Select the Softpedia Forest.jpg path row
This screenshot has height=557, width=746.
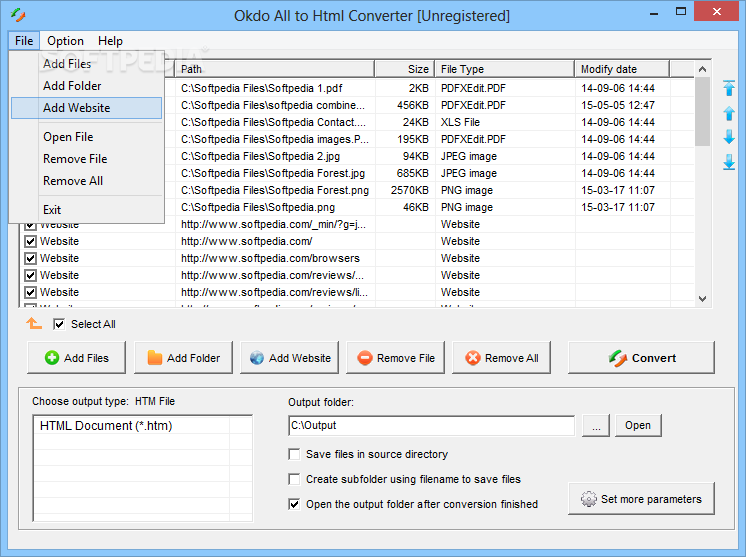click(273, 174)
